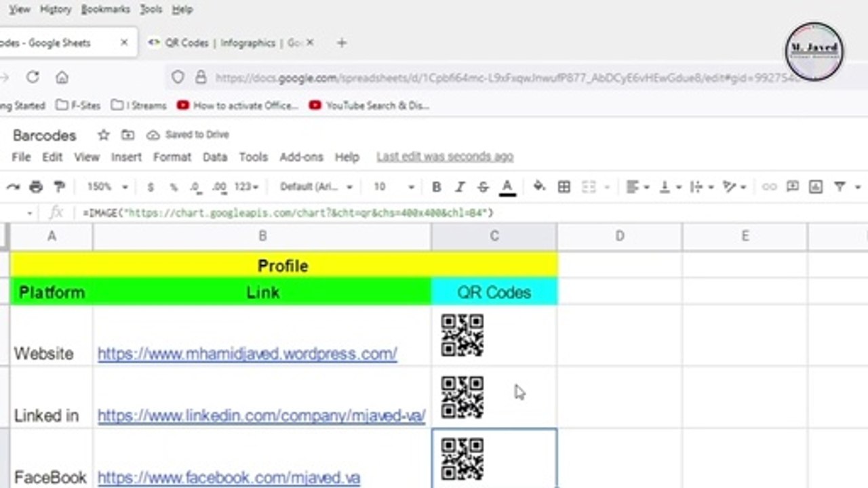This screenshot has width=868, height=488.
Task: Increase decimal places icon
Action: point(218,186)
